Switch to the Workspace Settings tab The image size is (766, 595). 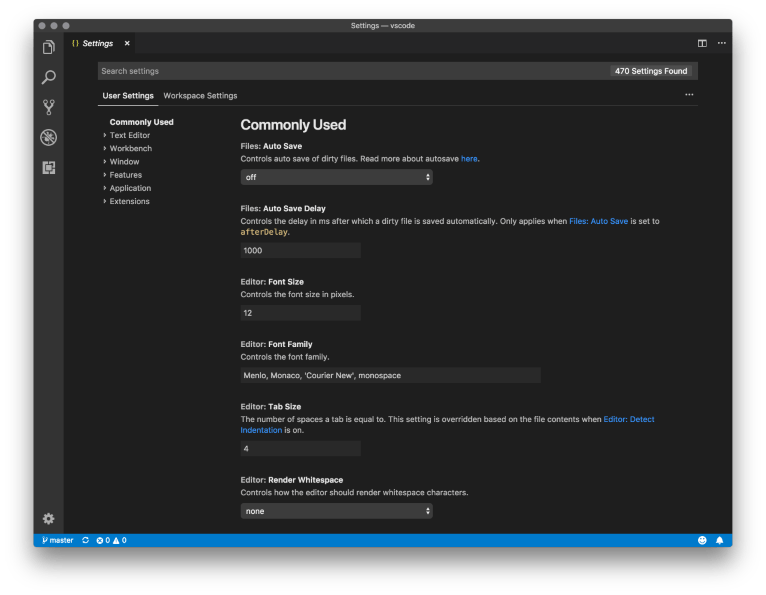pos(200,96)
